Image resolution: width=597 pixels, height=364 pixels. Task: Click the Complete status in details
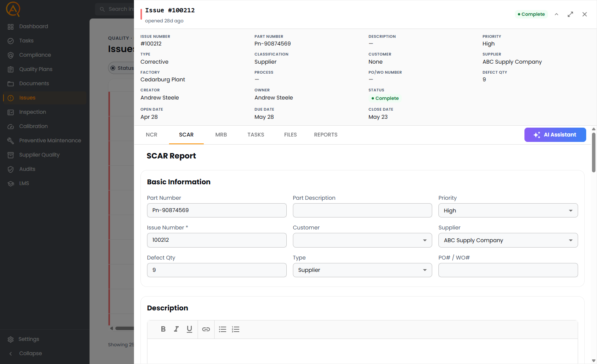385,98
